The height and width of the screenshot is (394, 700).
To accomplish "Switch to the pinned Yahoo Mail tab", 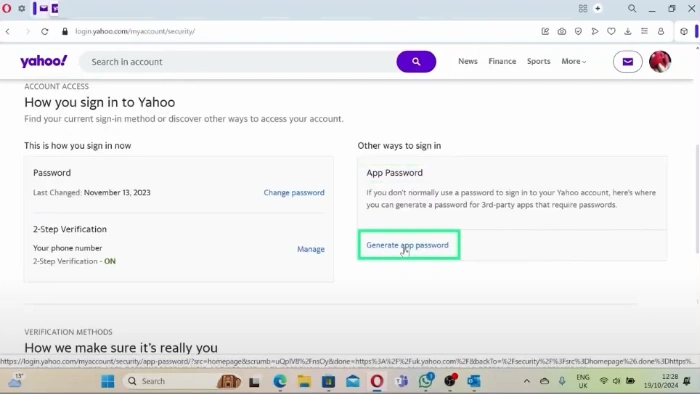I will click(44, 8).
